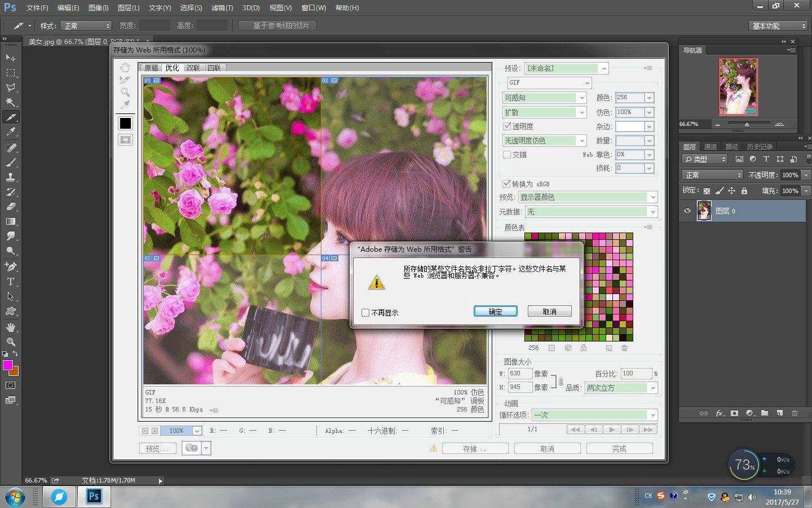This screenshot has width=812, height=508.
Task: Enable the 不再显示 checkbox in the warning
Action: tap(365, 313)
